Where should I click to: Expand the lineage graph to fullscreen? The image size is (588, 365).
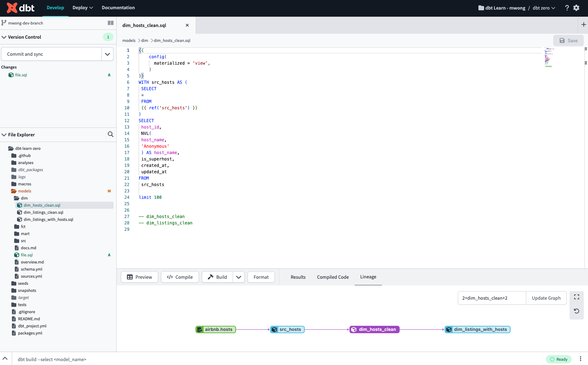576,297
